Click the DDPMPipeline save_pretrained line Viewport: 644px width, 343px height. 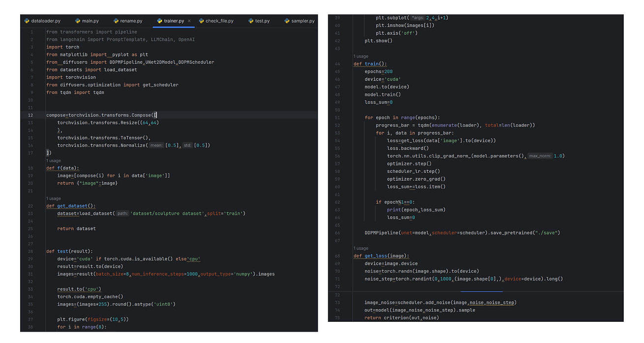[x=462, y=232]
